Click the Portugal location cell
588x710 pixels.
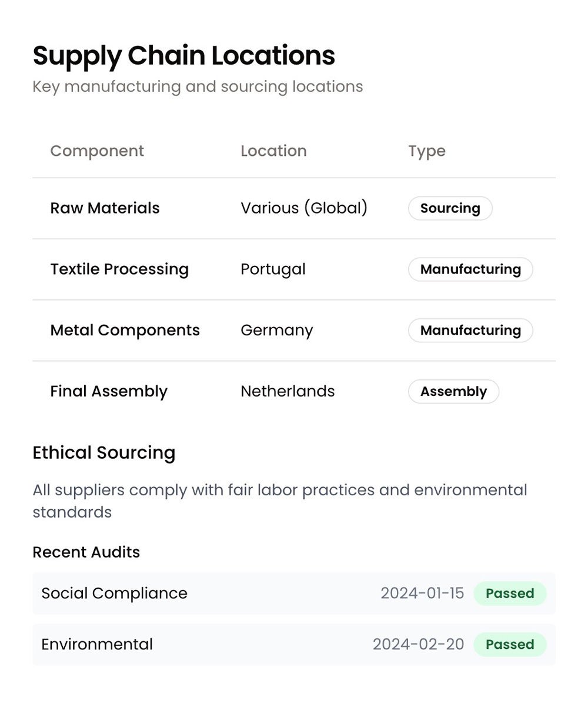[273, 269]
